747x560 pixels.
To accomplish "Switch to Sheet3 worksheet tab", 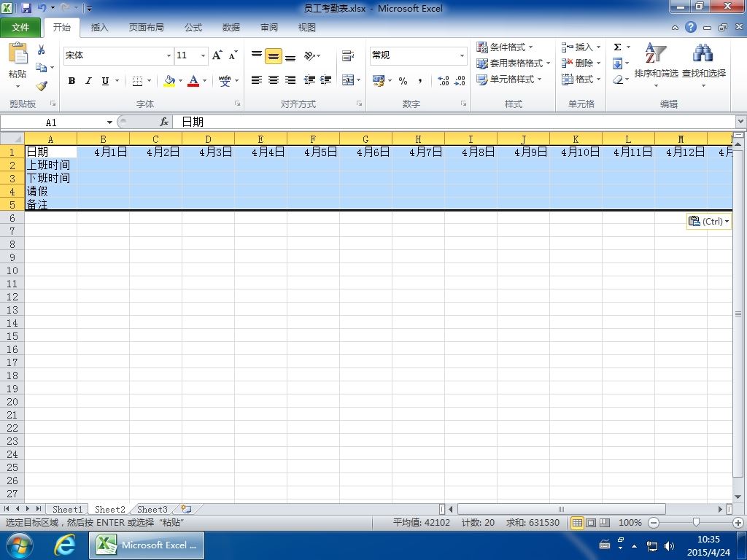I will tap(152, 509).
